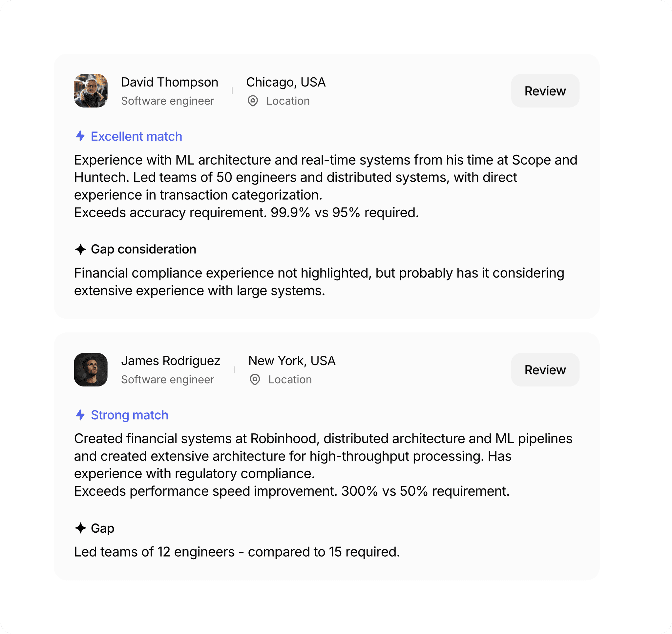This screenshot has width=672, height=634.
Task: Click the lightning bolt icon next to Strong match
Action: point(80,415)
